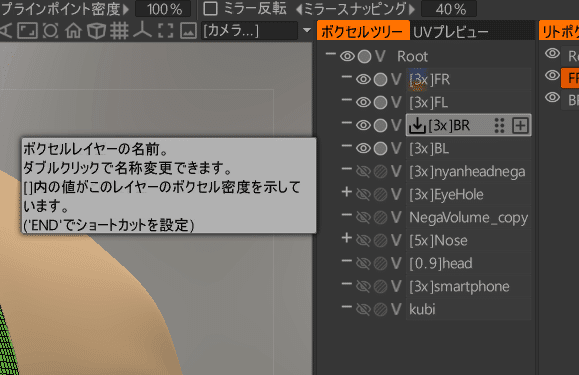
Task: Click the minus expander beside kubi
Action: tap(346, 307)
